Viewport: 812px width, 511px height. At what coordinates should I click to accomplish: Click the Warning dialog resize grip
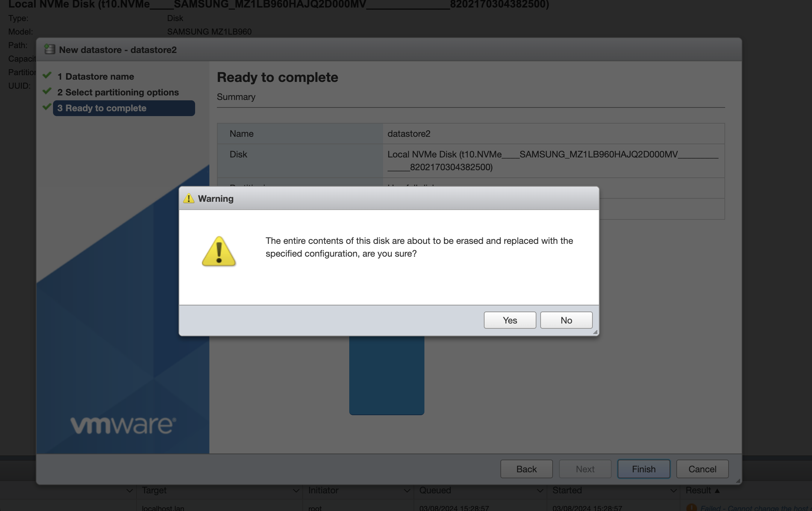pos(595,332)
